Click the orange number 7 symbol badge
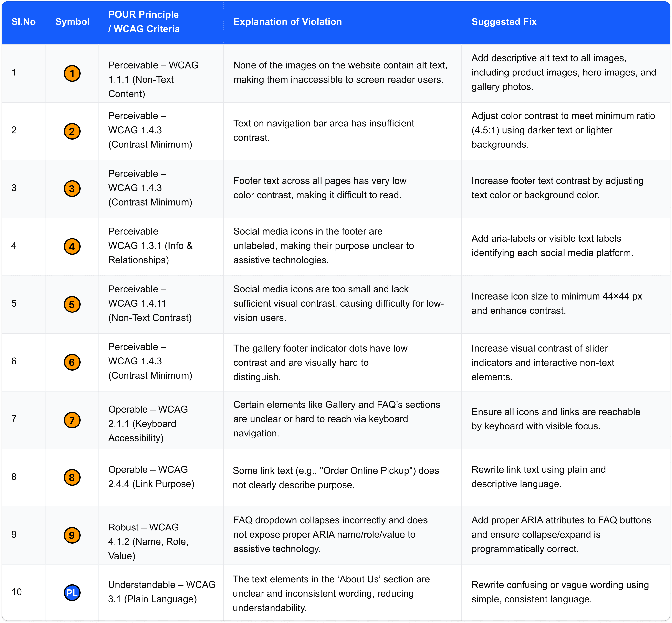Image resolution: width=672 pixels, height=623 pixels. (72, 420)
